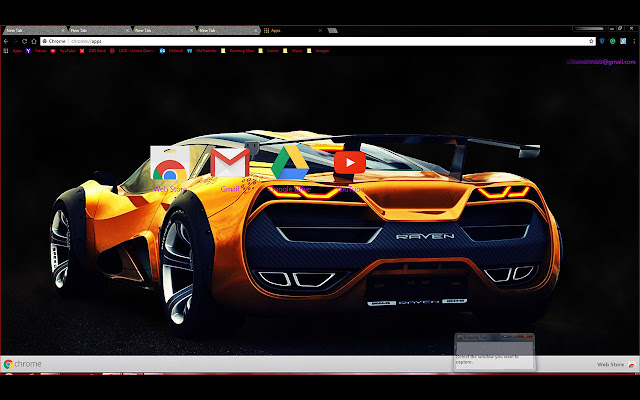640x400 pixels.
Task: Close the Apps tab
Action: click(x=320, y=30)
